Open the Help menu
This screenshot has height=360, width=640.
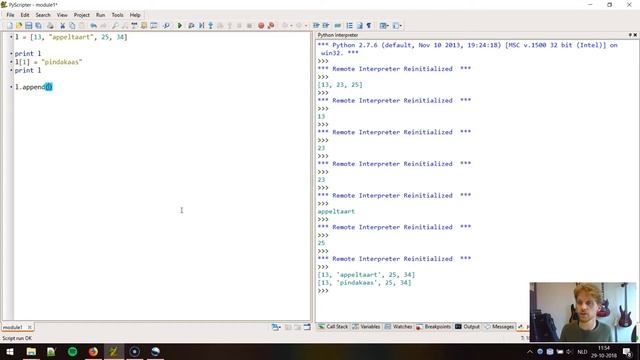click(x=135, y=15)
